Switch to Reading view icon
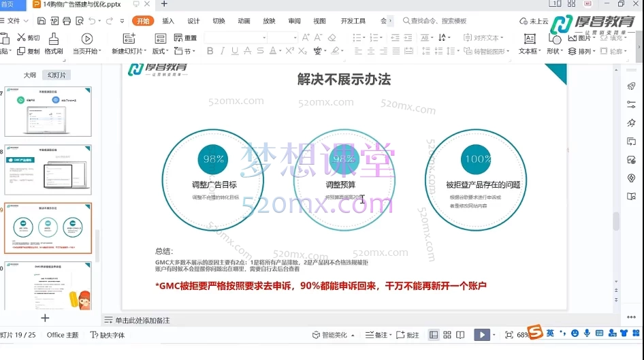Viewport: 644px width, 360px height. click(x=460, y=335)
